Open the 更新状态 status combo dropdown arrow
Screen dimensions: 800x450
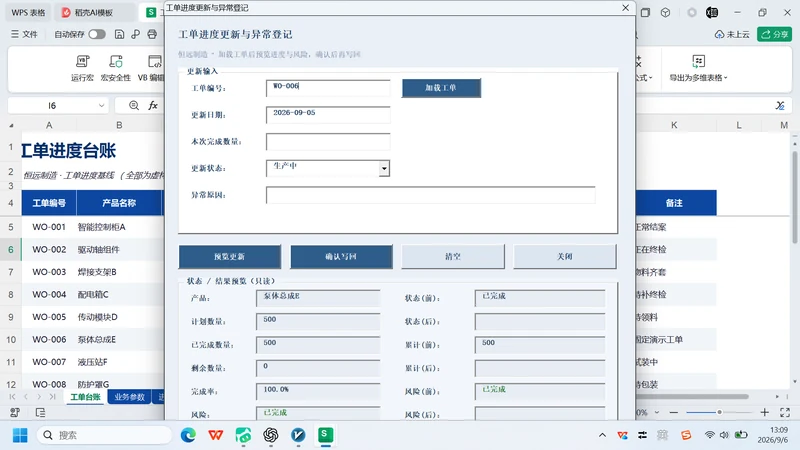pyautogui.click(x=384, y=168)
